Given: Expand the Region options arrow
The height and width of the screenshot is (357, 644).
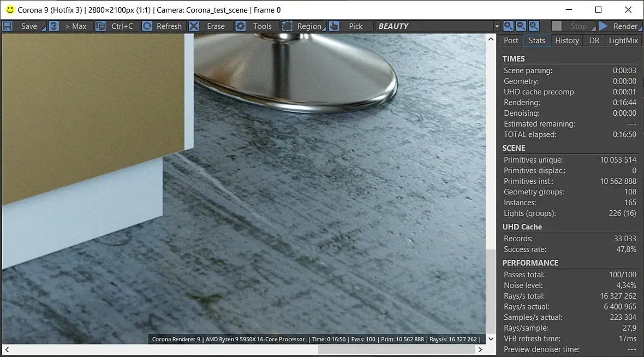Looking at the screenshot, I should 324,29.
